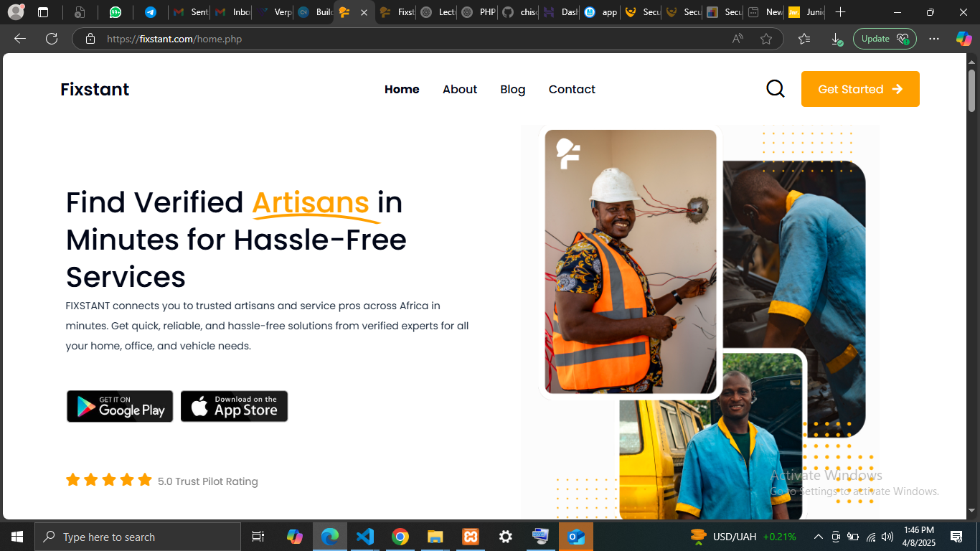Click the search magnifier icon in site header

[776, 89]
